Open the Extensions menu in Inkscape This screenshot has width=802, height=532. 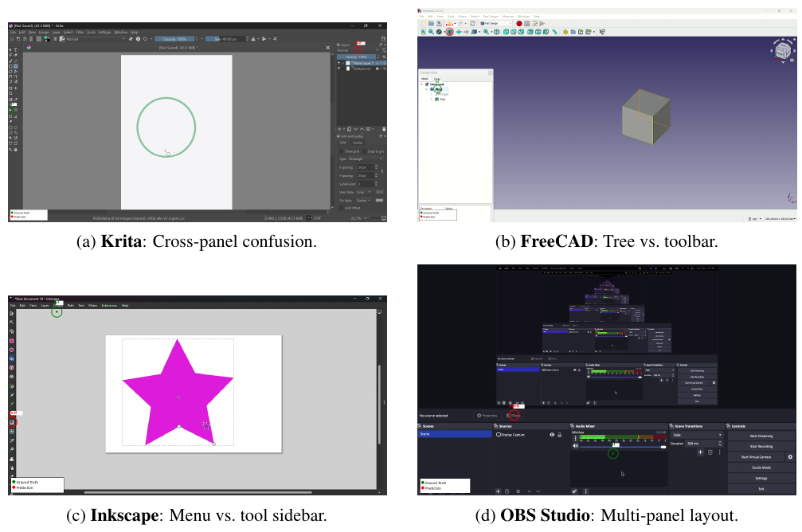click(x=109, y=306)
